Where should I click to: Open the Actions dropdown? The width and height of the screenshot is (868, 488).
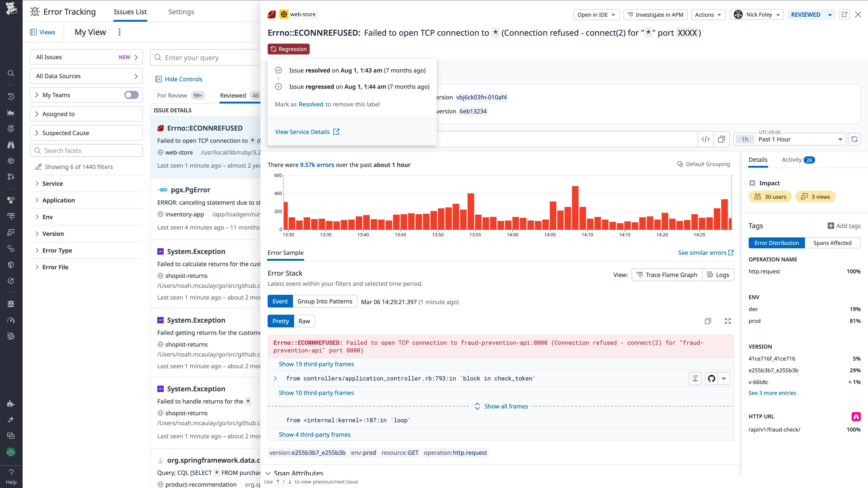(x=708, y=14)
